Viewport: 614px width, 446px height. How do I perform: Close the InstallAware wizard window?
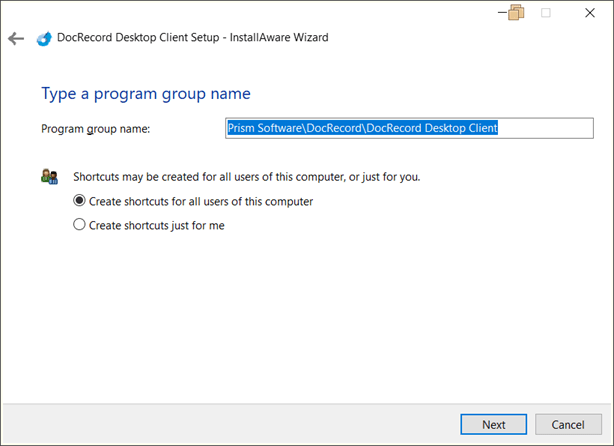pos(590,13)
